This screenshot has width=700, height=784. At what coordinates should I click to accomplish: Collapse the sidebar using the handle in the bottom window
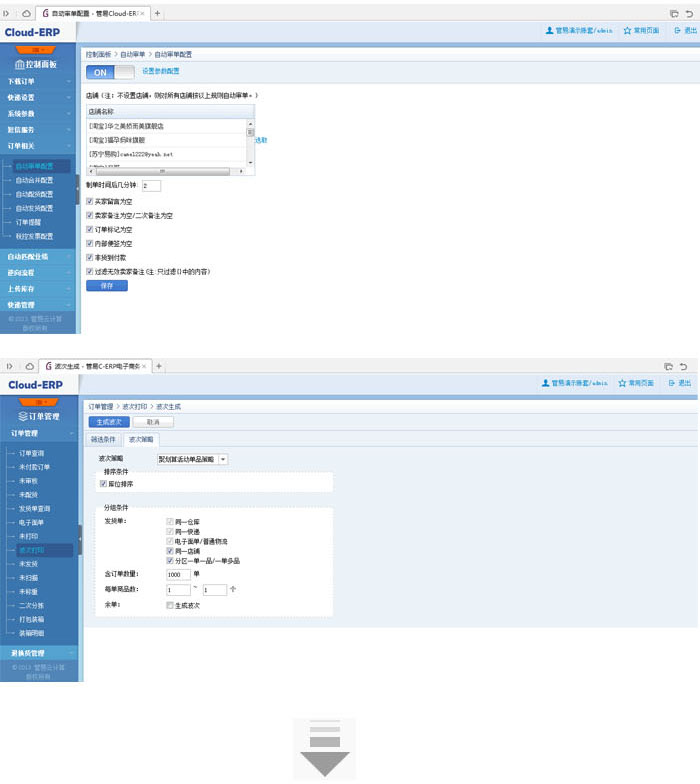[80, 540]
